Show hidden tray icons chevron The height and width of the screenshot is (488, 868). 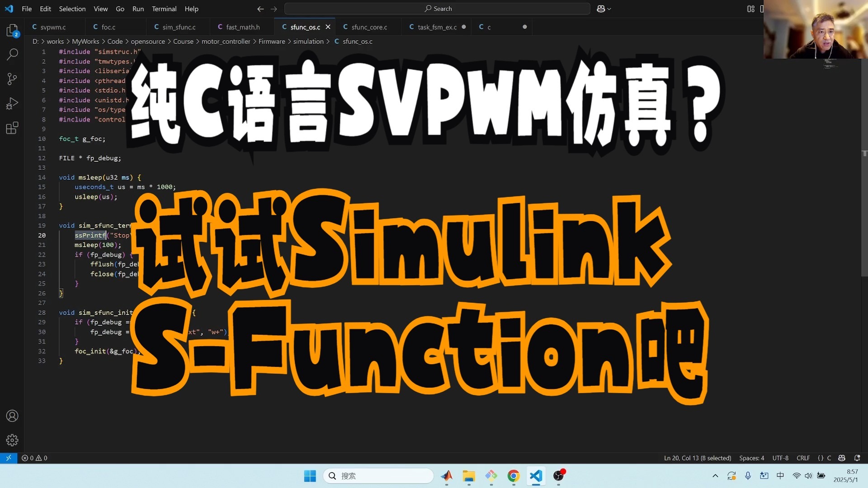(715, 476)
